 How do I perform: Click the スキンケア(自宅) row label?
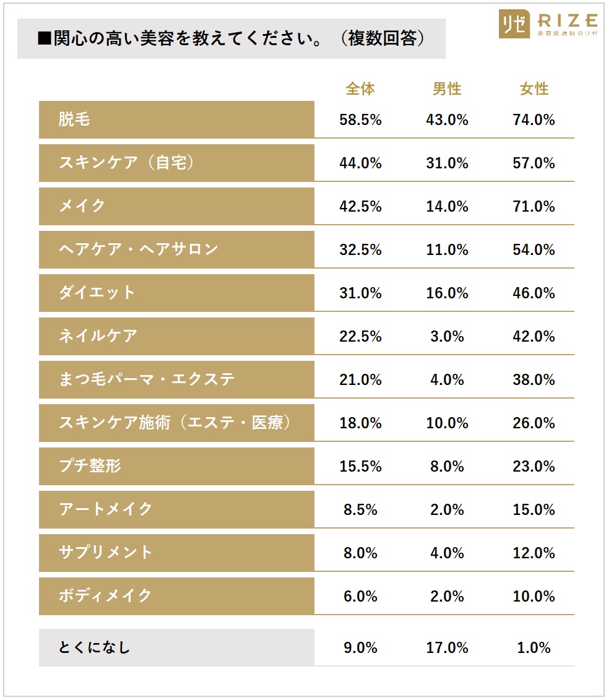click(x=127, y=163)
